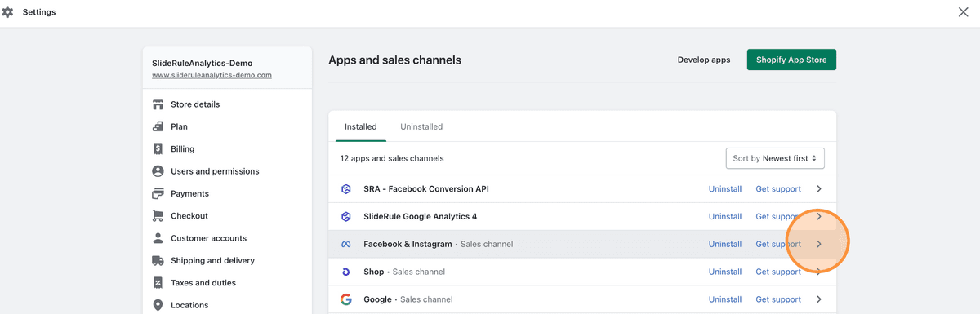The width and height of the screenshot is (980, 314).
Task: Click the Facebook & Instagram app name
Action: coord(408,244)
